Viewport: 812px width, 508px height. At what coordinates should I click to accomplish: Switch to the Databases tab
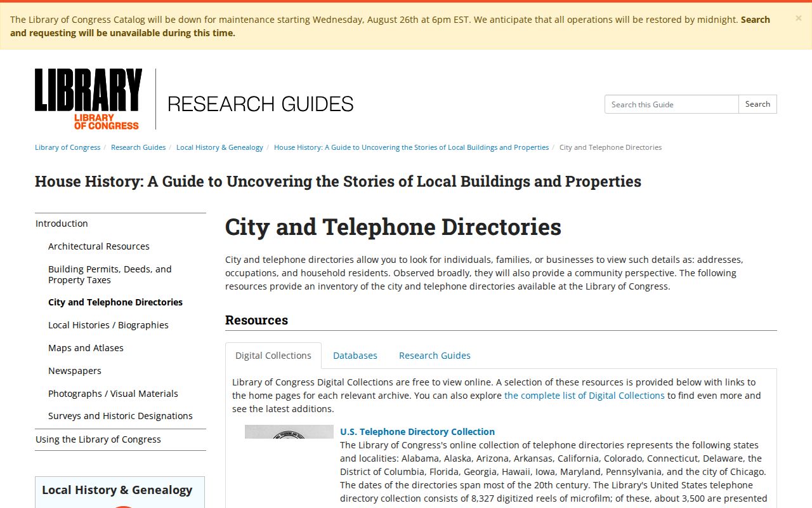point(355,356)
